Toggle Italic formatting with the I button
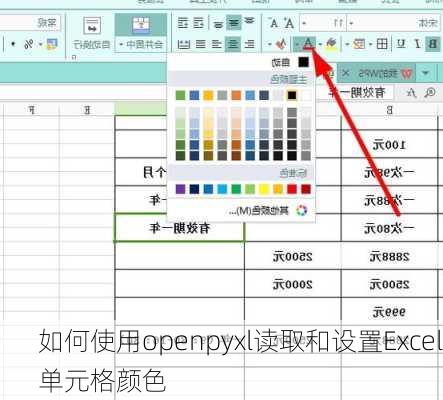 tap(418, 44)
